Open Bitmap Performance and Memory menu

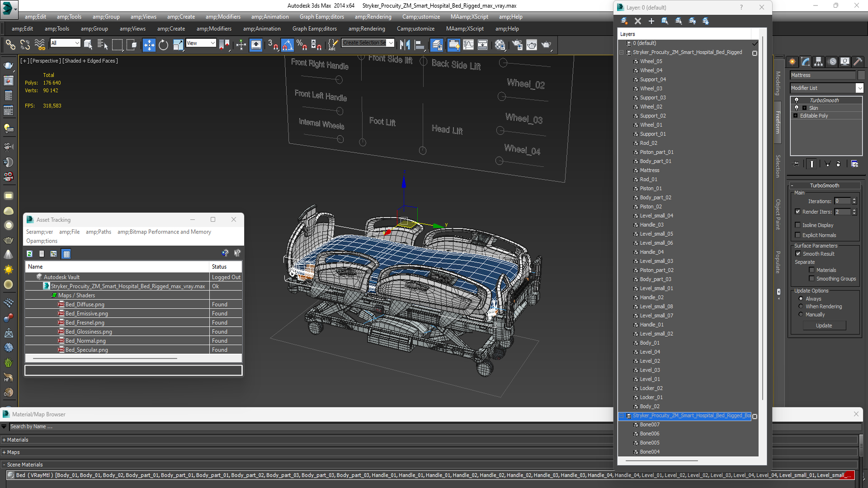[x=164, y=232]
